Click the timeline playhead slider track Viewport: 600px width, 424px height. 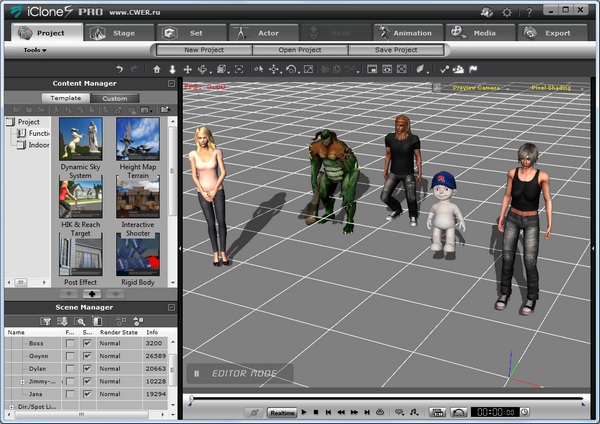[x=385, y=400]
